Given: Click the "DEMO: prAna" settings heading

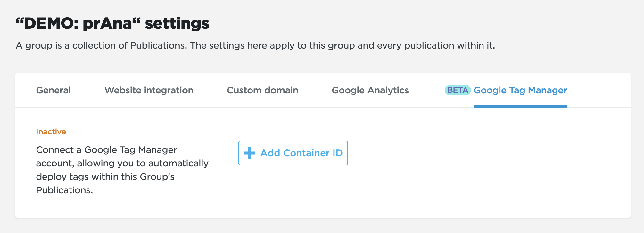Looking at the screenshot, I should pyautogui.click(x=112, y=24).
